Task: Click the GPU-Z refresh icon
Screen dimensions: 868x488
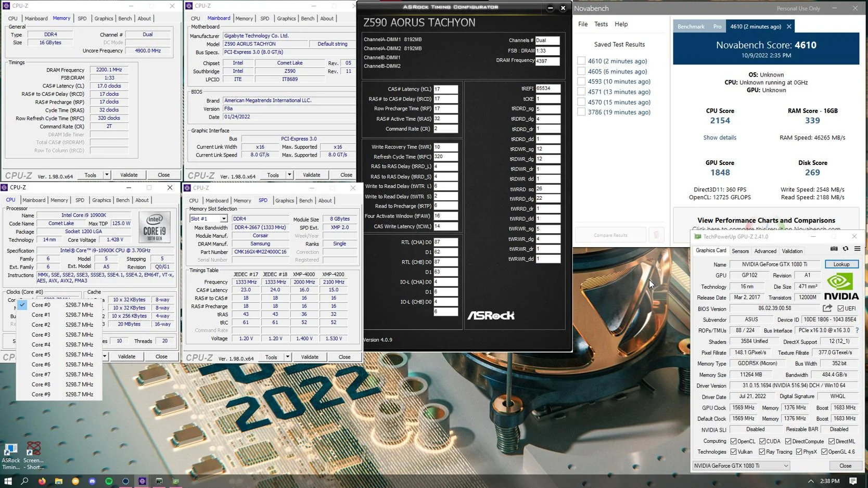Action: (x=846, y=249)
